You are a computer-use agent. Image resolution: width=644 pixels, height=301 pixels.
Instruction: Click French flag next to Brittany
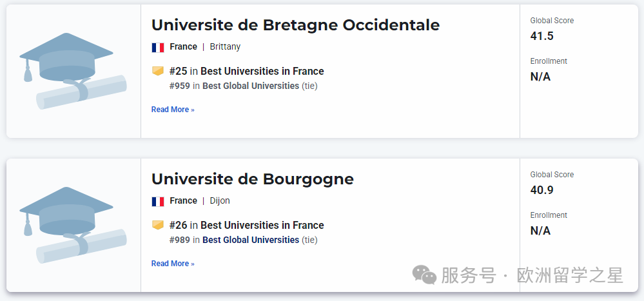[x=158, y=47]
